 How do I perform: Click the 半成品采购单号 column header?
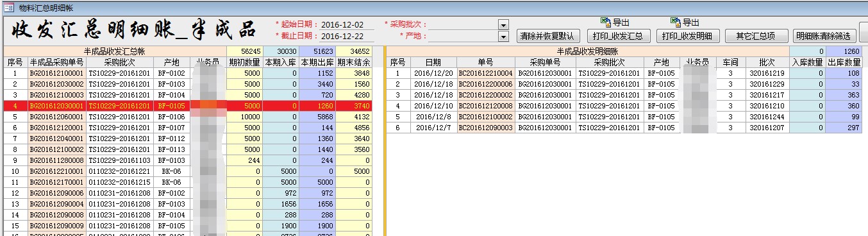pos(56,62)
